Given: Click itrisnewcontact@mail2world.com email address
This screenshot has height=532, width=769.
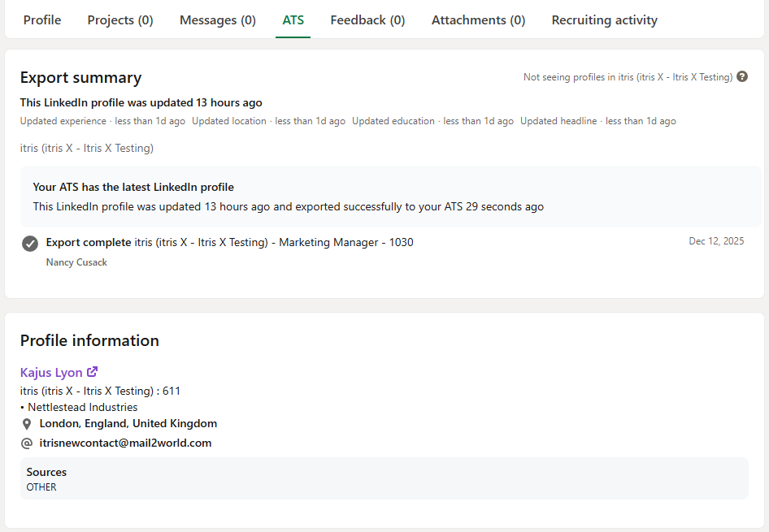Looking at the screenshot, I should [125, 443].
